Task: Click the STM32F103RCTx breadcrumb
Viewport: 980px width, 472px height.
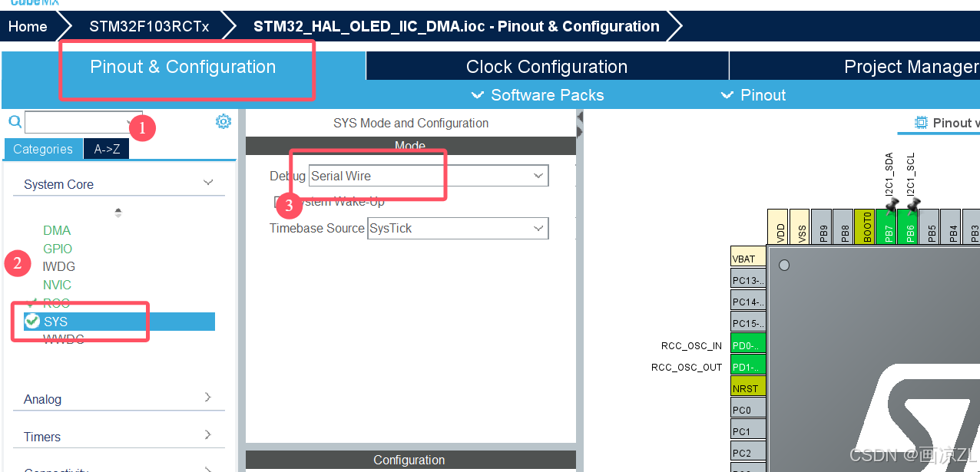Action: [149, 26]
